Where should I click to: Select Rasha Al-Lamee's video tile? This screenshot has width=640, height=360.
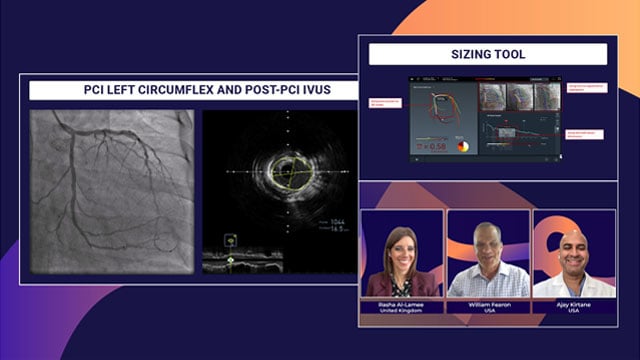(x=402, y=253)
